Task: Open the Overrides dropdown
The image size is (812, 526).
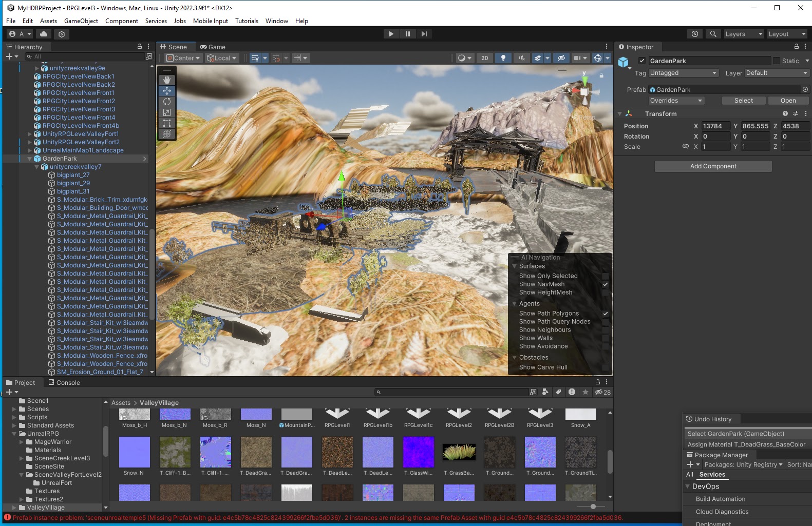Action: tap(676, 101)
